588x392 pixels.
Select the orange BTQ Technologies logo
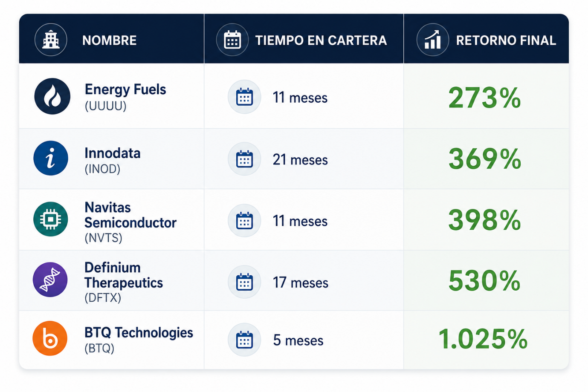[50, 339]
